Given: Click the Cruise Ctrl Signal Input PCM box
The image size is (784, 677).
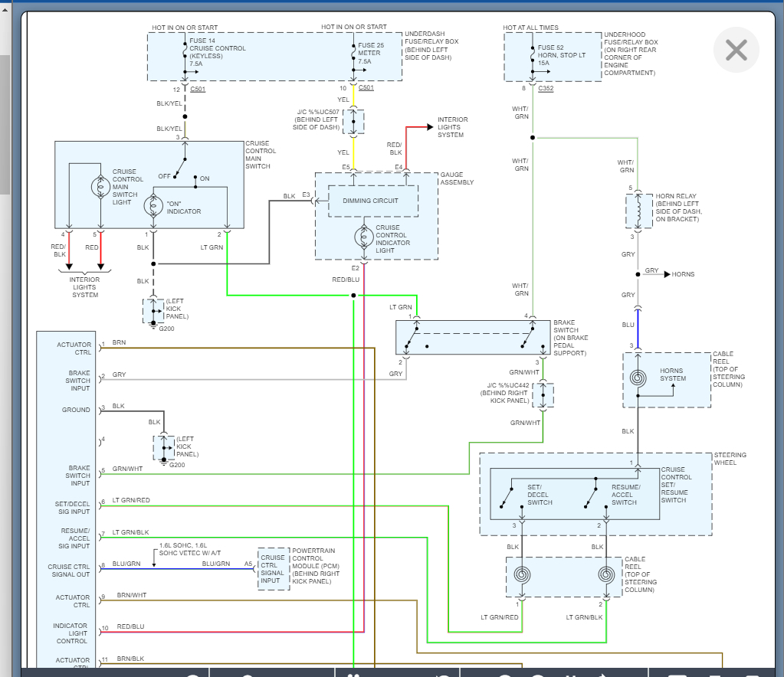Looking at the screenshot, I should [273, 568].
